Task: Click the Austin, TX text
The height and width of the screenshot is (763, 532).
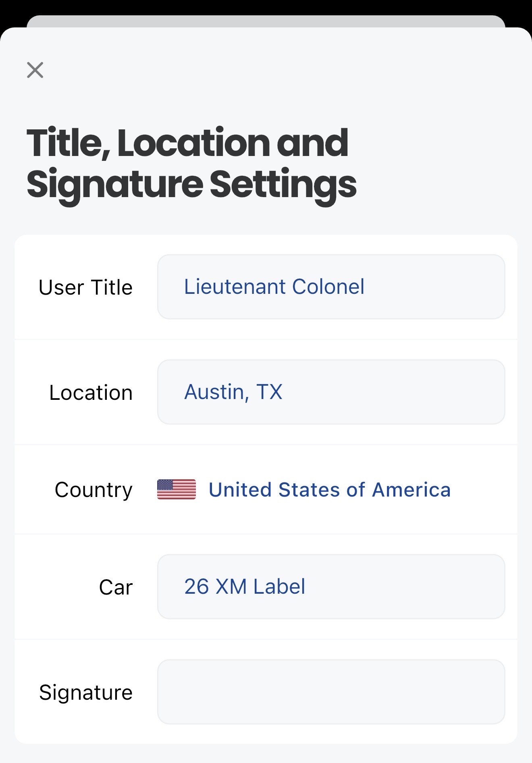Action: [233, 392]
